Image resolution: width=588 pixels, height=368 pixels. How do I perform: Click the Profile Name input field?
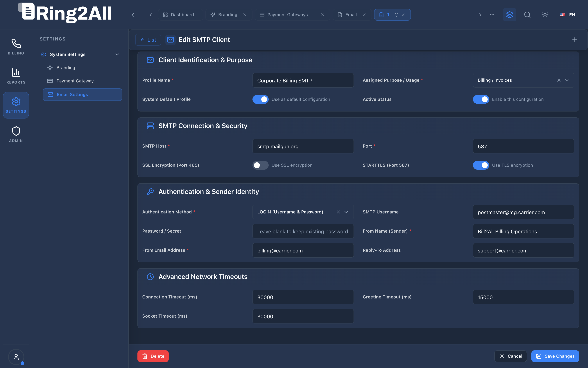coord(303,80)
